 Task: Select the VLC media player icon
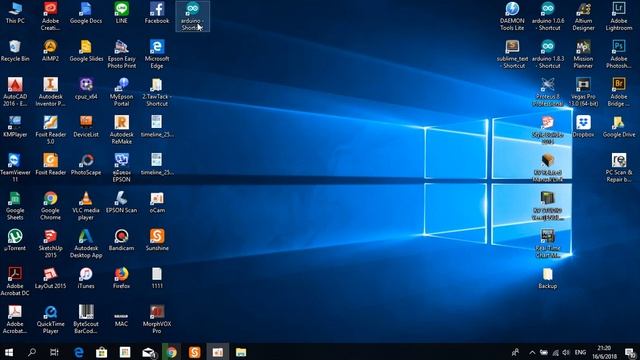pyautogui.click(x=86, y=206)
